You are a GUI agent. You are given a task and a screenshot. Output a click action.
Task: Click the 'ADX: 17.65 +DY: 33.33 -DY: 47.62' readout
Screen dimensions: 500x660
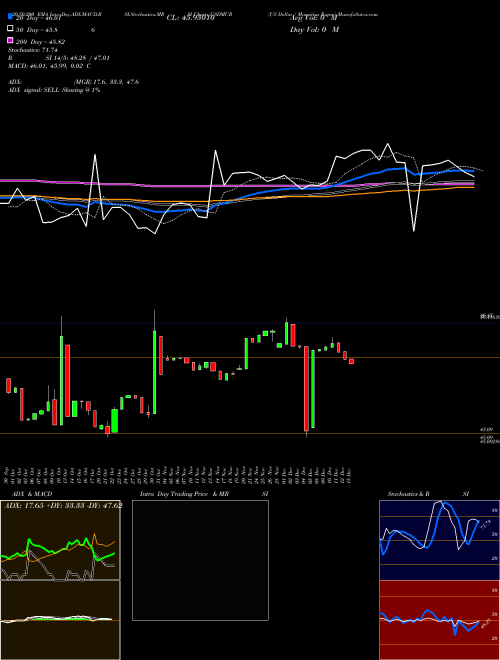tap(63, 505)
